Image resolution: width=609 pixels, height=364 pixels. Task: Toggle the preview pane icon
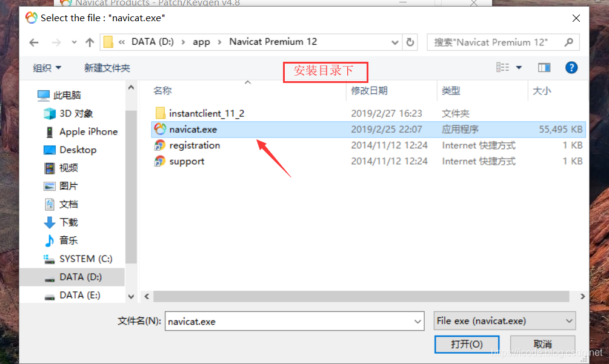point(544,68)
